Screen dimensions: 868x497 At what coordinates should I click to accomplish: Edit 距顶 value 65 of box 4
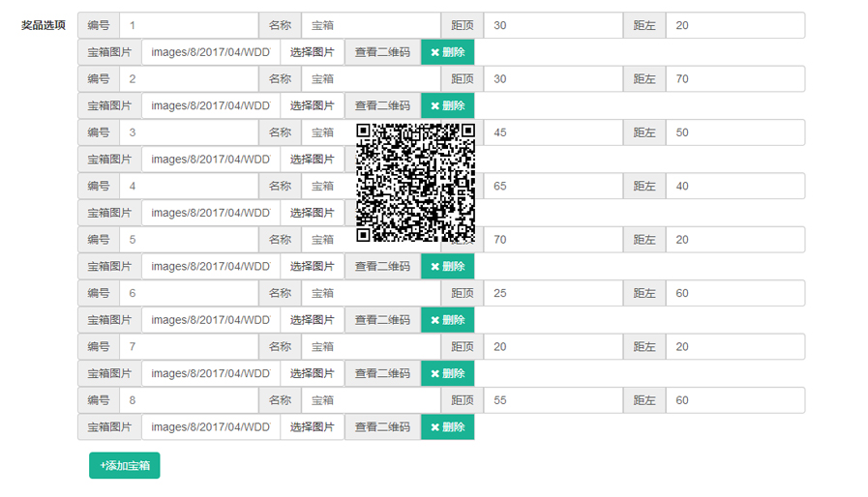pyautogui.click(x=553, y=186)
